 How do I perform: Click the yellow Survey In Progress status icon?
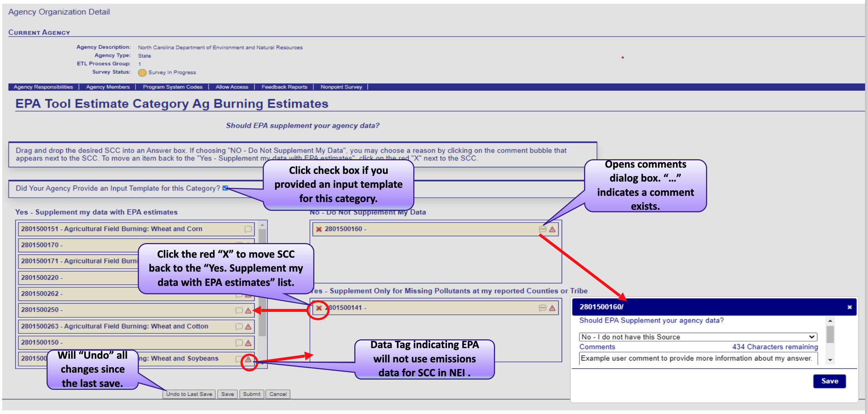[x=142, y=72]
